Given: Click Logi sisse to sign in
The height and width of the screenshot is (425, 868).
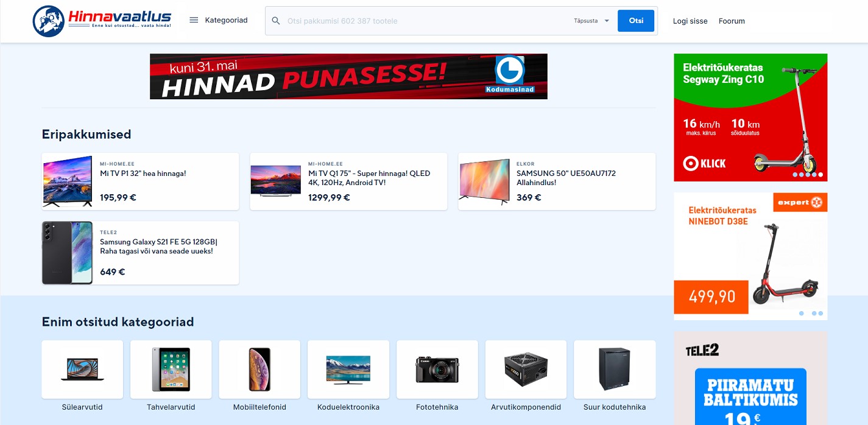Looking at the screenshot, I should pyautogui.click(x=690, y=21).
